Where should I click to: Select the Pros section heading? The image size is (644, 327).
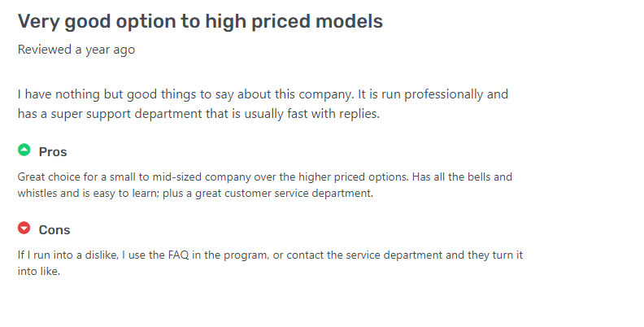click(53, 152)
